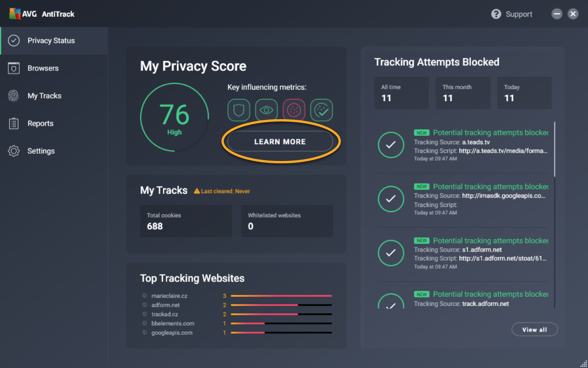Viewport: 588px width, 368px height.
Task: Click the globe icon beside bbelements.com
Action: tap(145, 323)
